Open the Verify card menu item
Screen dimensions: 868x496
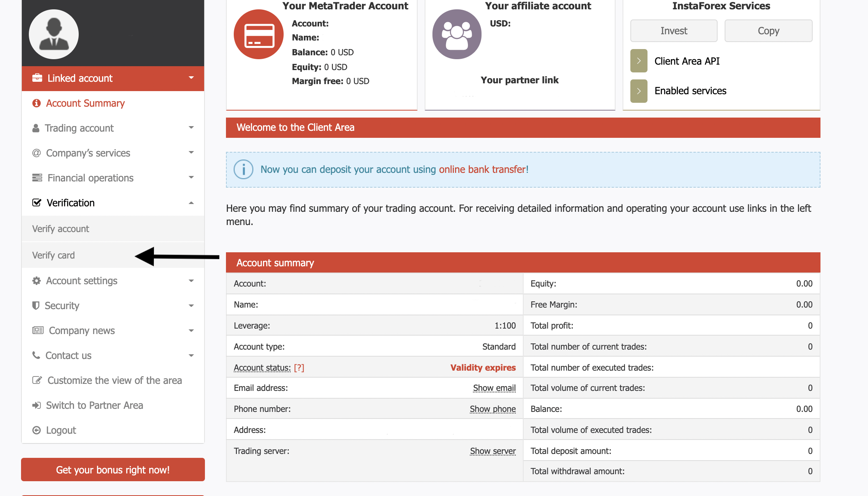53,255
